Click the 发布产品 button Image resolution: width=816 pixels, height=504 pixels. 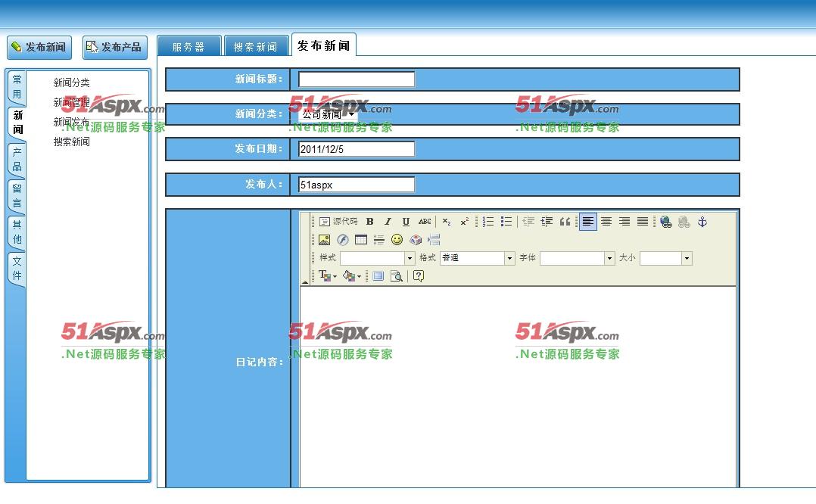pyautogui.click(x=115, y=48)
